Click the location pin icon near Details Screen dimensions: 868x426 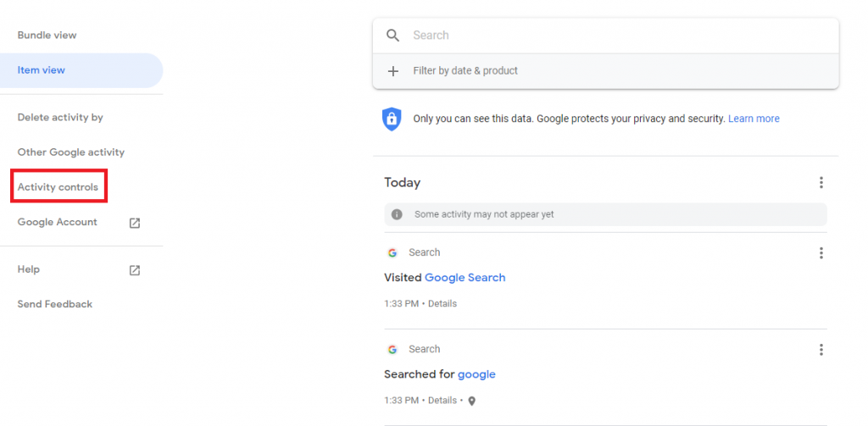coord(471,401)
